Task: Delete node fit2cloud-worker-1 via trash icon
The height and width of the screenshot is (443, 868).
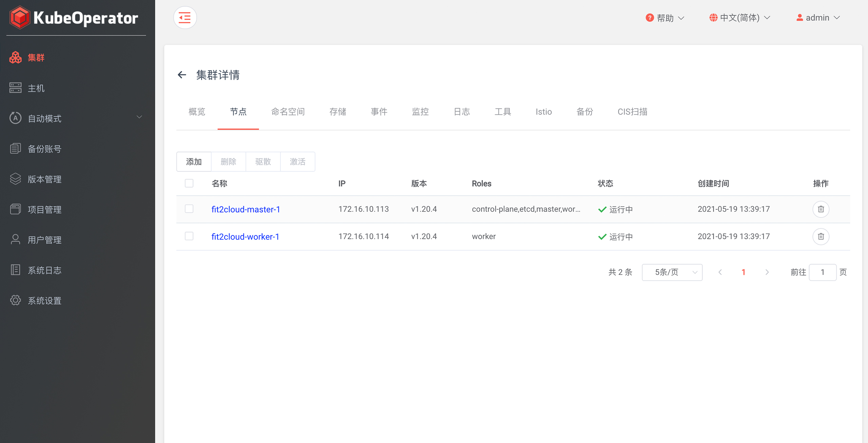Action: coord(821,236)
